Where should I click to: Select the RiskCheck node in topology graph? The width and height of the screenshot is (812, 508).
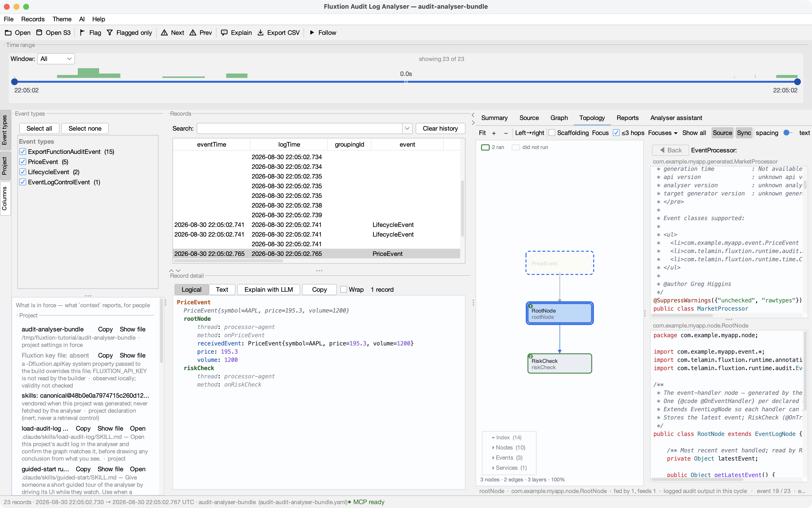[560, 364]
